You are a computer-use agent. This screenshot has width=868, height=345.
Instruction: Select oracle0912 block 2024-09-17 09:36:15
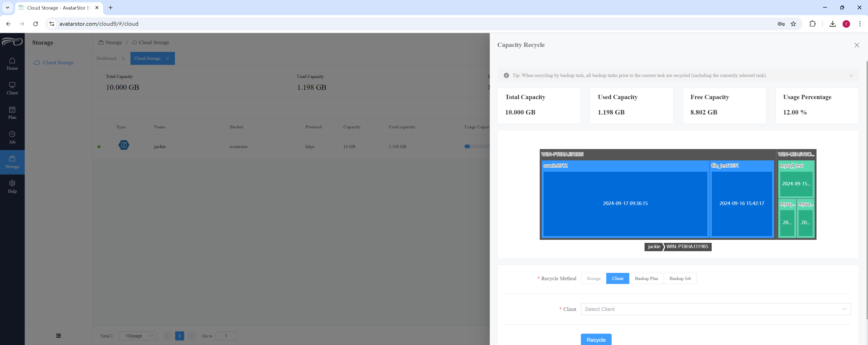(625, 204)
